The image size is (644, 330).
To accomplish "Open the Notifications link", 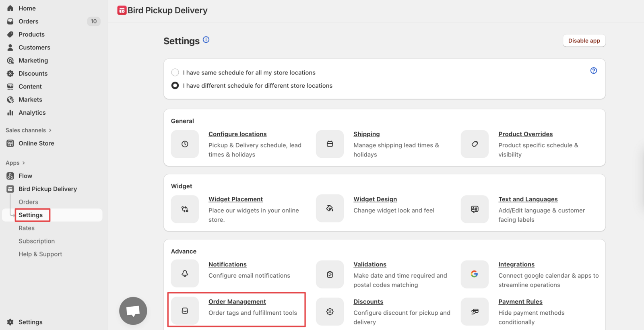I will 227,264.
